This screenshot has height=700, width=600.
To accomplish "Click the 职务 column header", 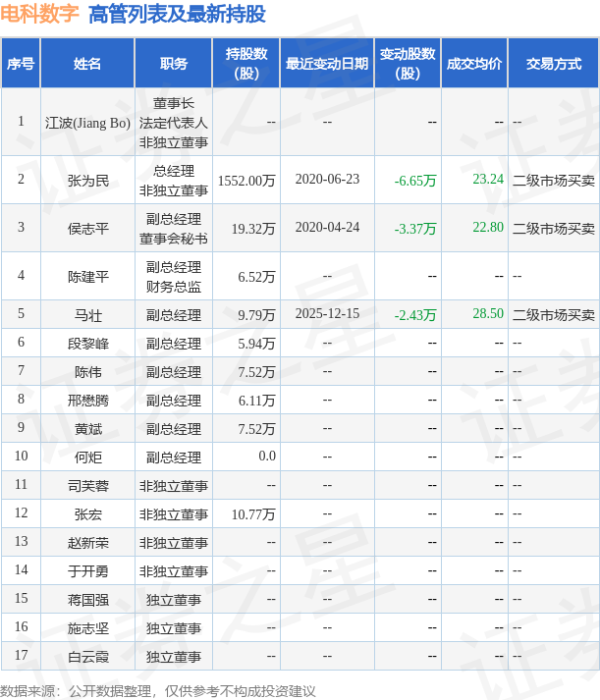I will [x=174, y=64].
